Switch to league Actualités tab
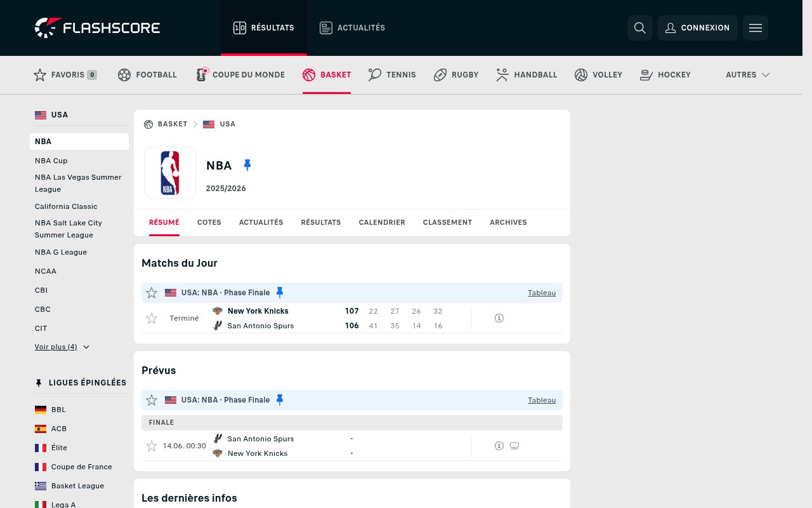The width and height of the screenshot is (812, 508). click(261, 222)
